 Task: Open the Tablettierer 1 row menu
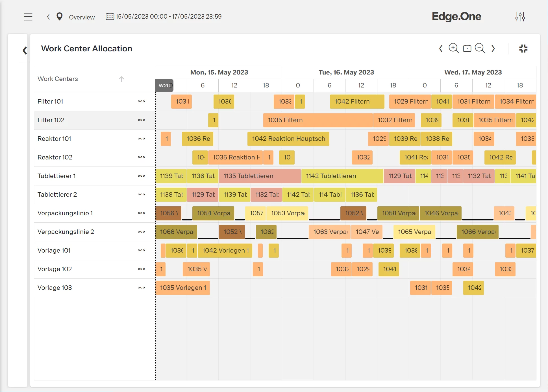coord(141,176)
